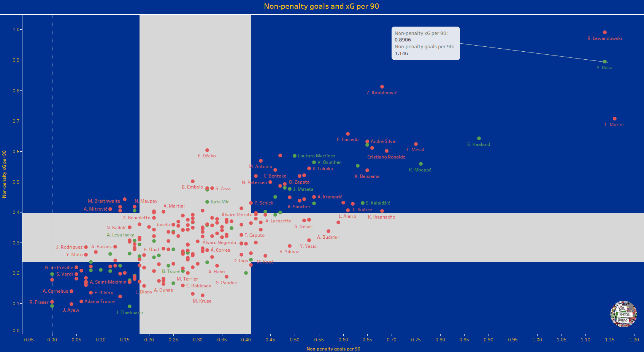Click the E. Džeko data point
The image size is (644, 352).
207,150
